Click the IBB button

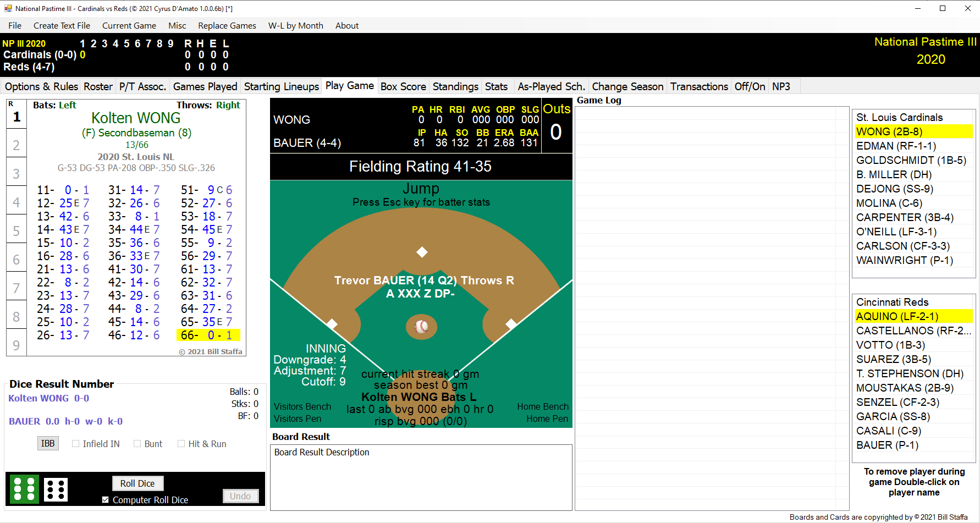point(48,443)
